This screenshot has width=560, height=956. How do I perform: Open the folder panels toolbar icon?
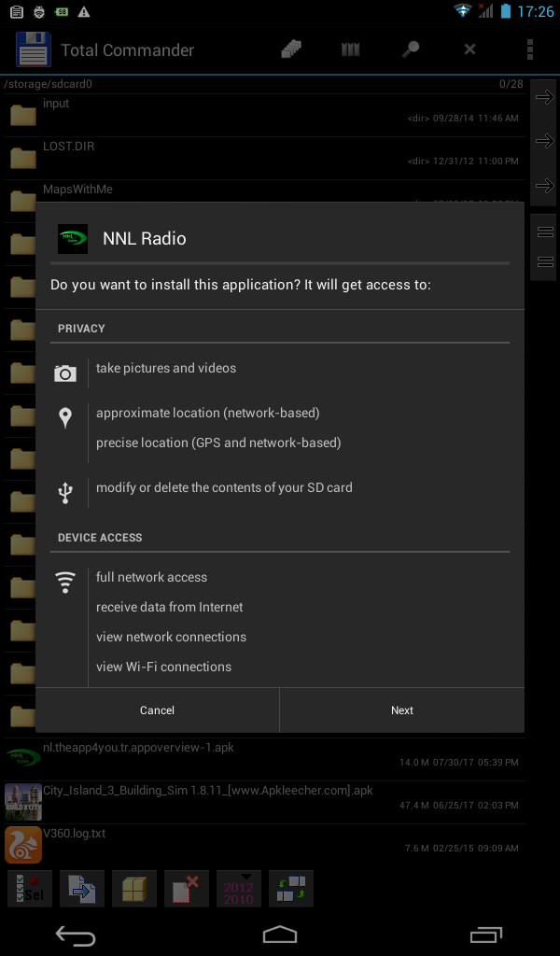pyautogui.click(x=350, y=49)
